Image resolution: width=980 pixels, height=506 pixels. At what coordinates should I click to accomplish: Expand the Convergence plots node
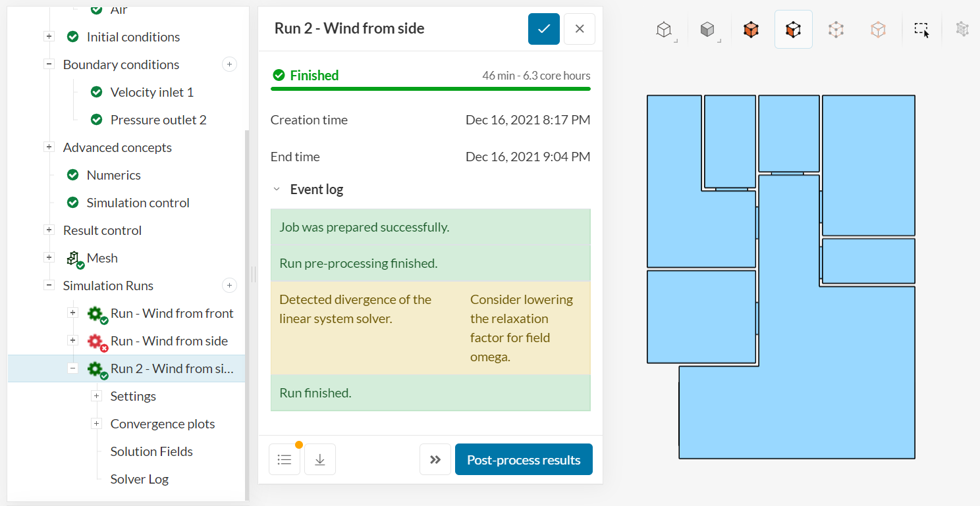pyautogui.click(x=97, y=424)
